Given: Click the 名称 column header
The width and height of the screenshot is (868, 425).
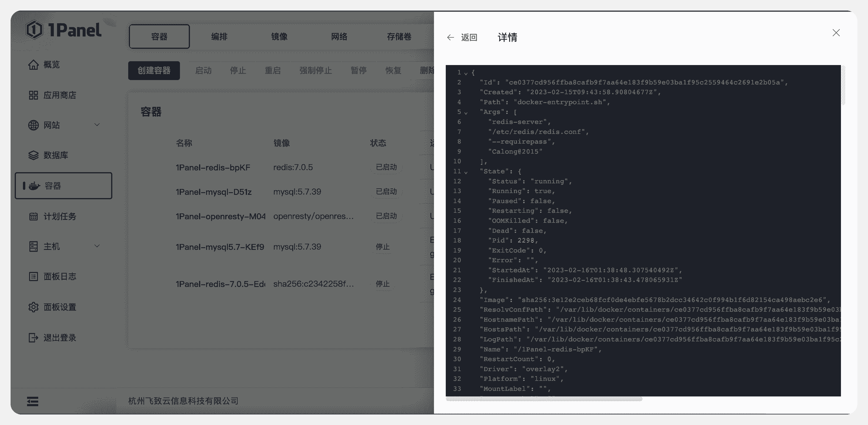Looking at the screenshot, I should coord(184,143).
